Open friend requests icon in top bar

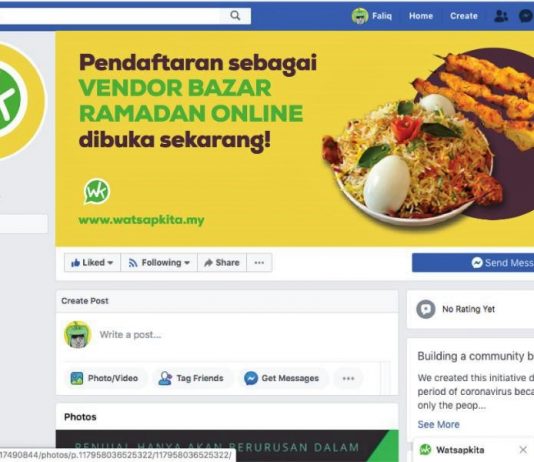coord(501,16)
